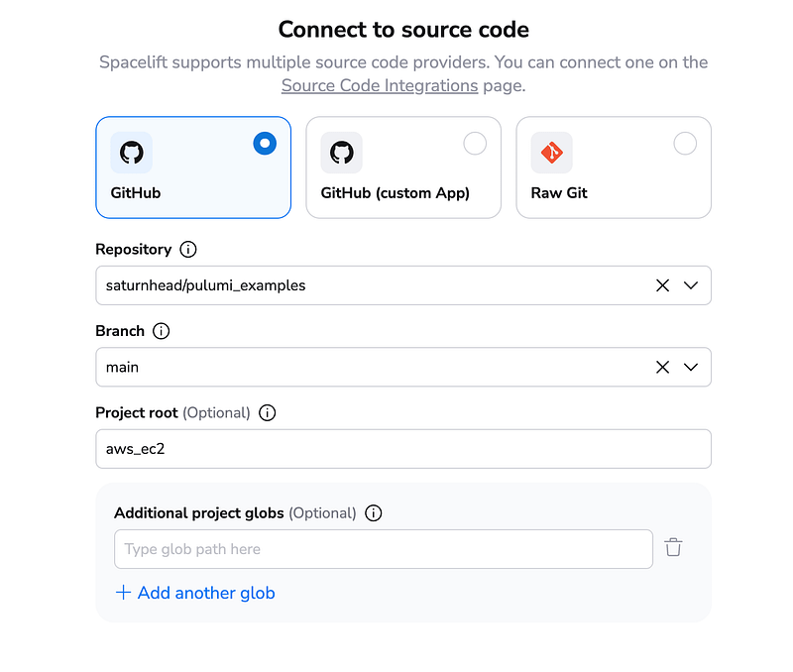Click the Raw Git diamond icon
The height and width of the screenshot is (672, 793).
coord(551,153)
